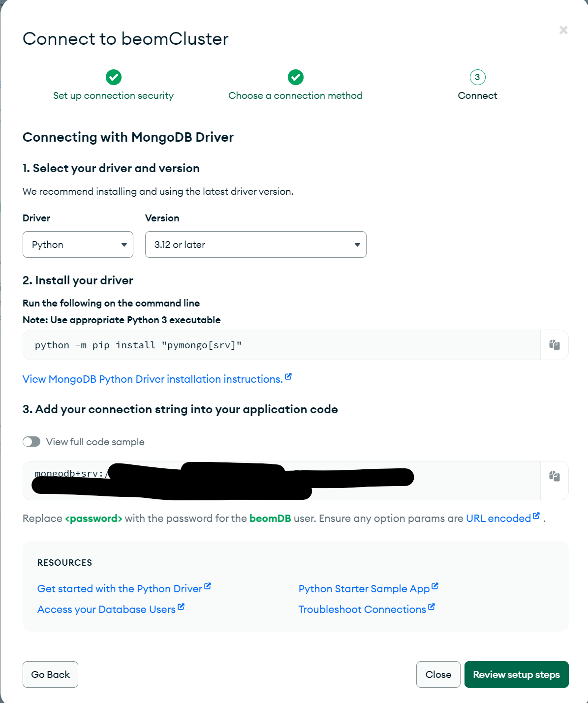Click external-link icon beside URL encoded

coord(536,516)
